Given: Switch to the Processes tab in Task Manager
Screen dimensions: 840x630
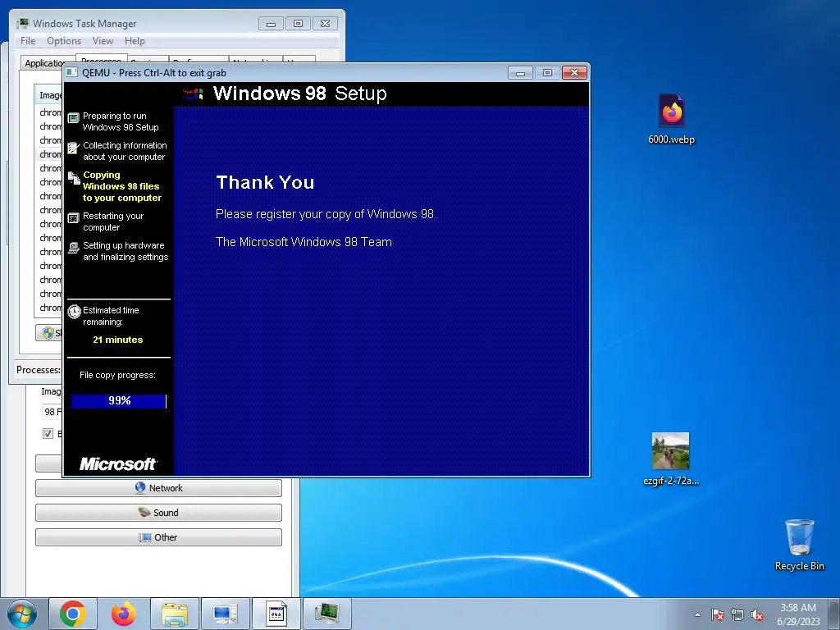Looking at the screenshot, I should [101, 59].
